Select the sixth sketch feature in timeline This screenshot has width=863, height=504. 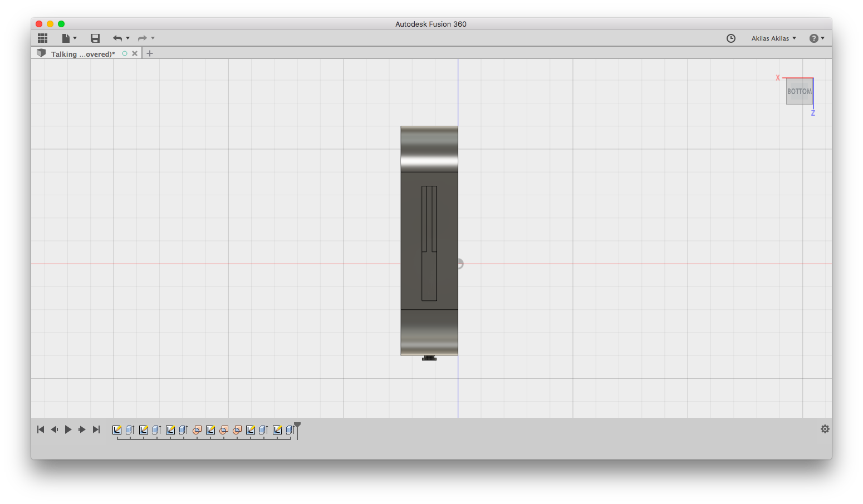pos(277,430)
